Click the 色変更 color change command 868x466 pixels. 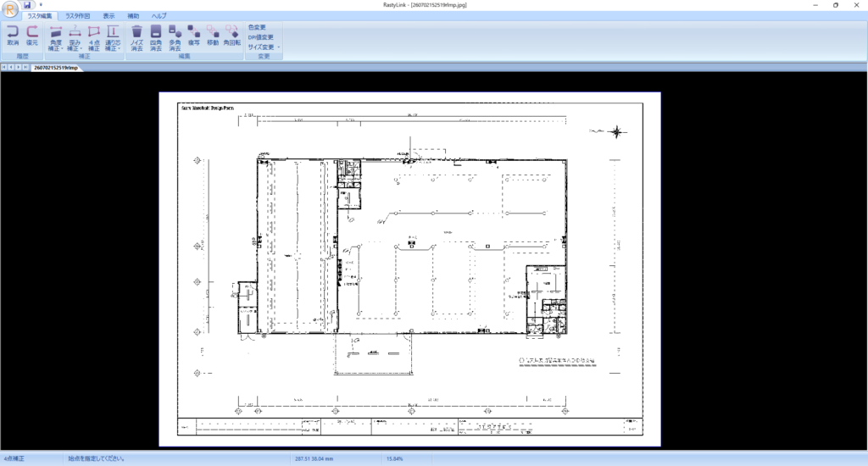(x=257, y=27)
